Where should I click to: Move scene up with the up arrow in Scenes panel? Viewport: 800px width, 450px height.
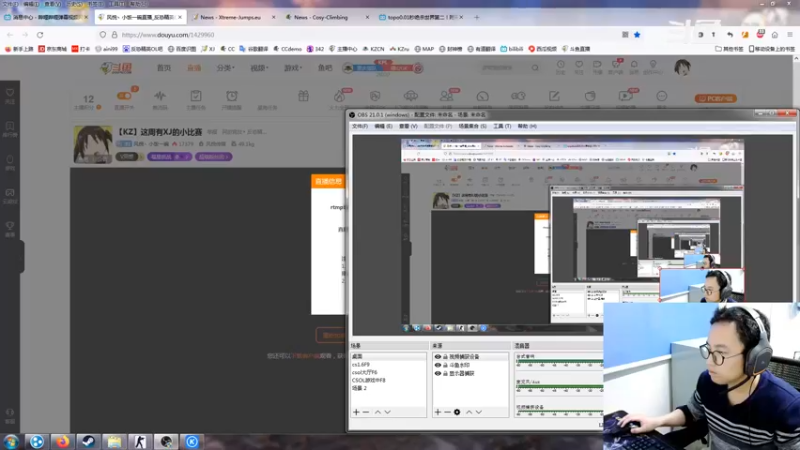click(378, 412)
